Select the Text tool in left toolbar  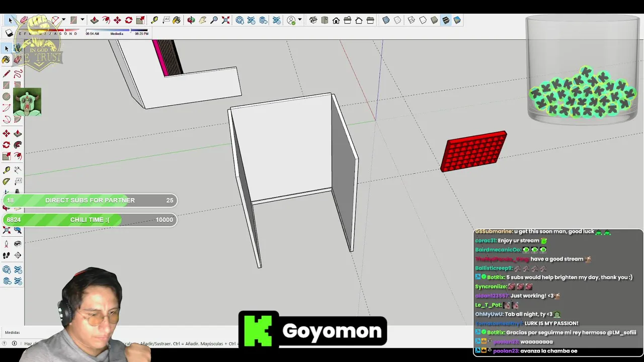pos(18,182)
